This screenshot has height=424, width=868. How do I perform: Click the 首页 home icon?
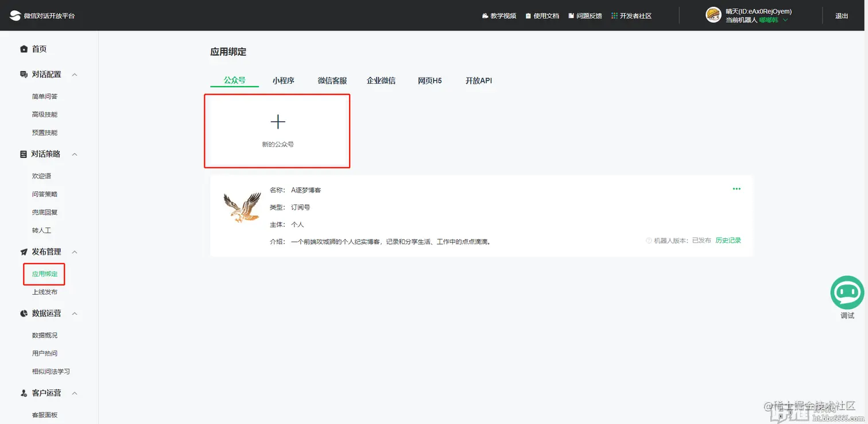(x=24, y=49)
